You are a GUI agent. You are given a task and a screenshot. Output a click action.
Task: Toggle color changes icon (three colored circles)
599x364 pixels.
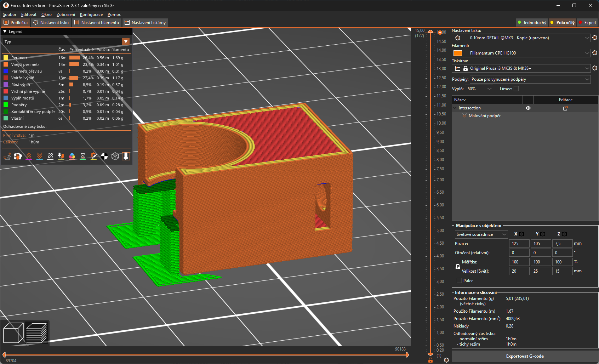72,156
